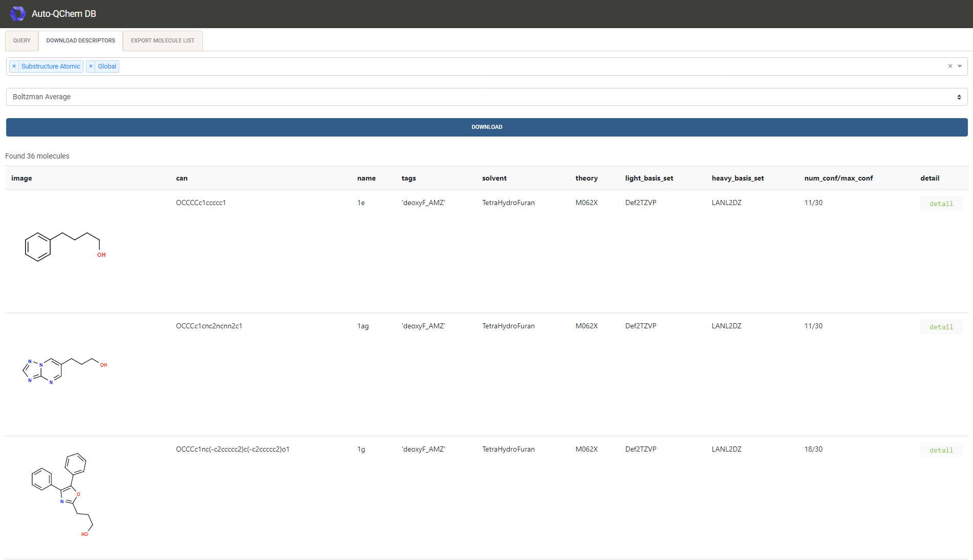This screenshot has height=560, width=973.
Task: Remove the Global descriptor tag
Action: (91, 66)
